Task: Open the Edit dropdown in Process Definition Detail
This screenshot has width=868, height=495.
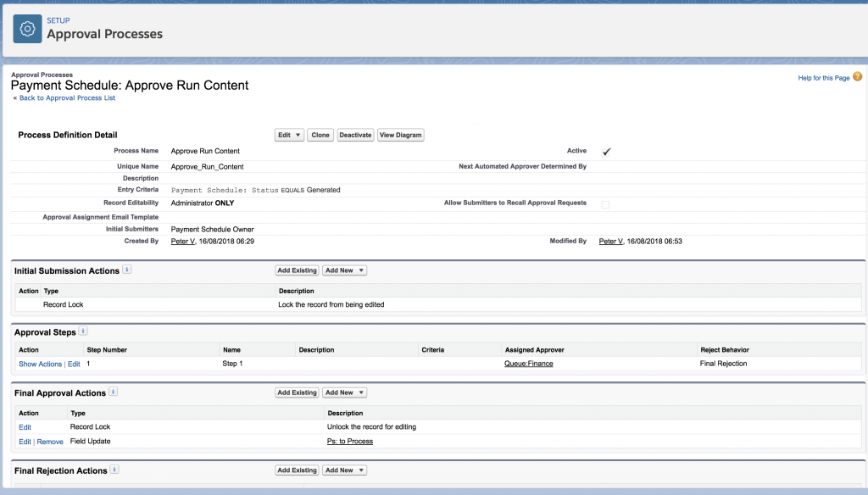Action: coord(289,135)
